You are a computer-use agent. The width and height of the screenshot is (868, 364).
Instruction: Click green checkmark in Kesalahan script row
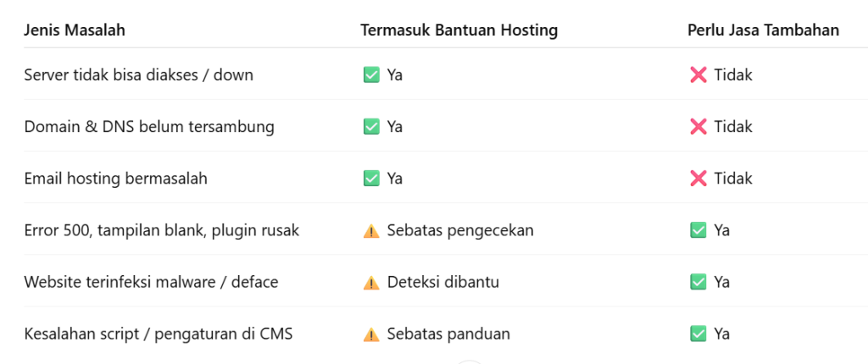tap(698, 334)
